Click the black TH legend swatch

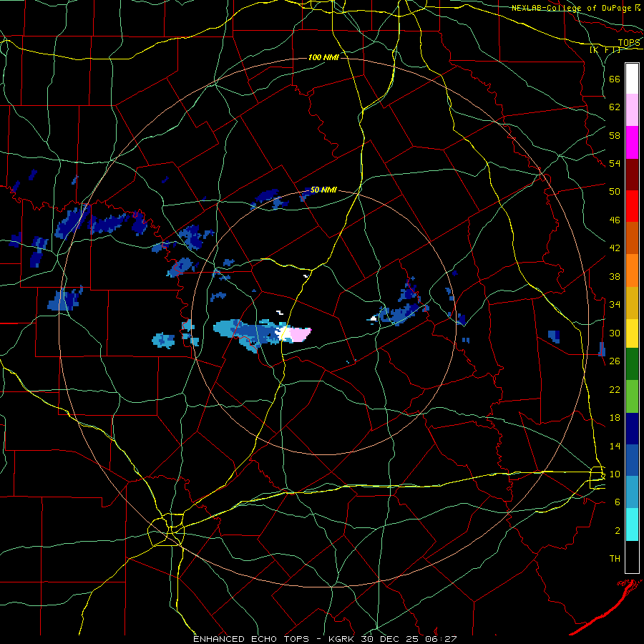632,557
